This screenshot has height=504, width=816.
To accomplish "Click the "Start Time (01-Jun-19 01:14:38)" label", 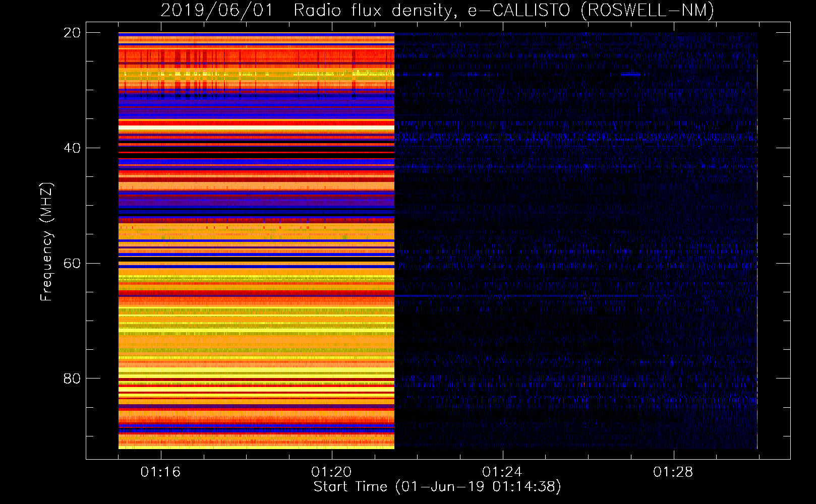I will (x=437, y=487).
